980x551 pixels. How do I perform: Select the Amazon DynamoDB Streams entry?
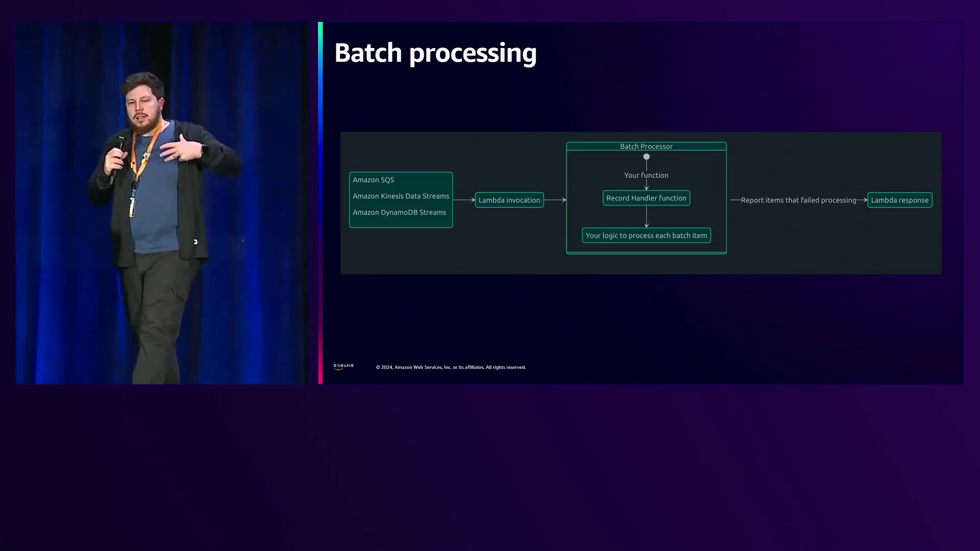point(399,213)
